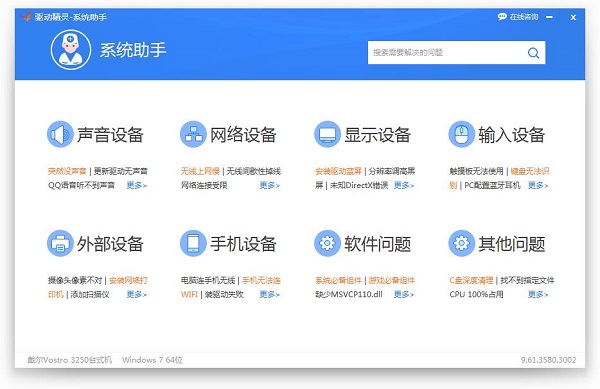Viewport: 600px width, 389px height.
Task: Focus the problem search input field
Action: coord(456,53)
